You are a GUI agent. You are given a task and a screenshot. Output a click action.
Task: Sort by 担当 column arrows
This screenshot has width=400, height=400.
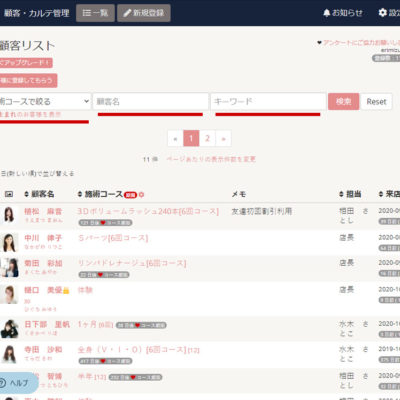341,194
